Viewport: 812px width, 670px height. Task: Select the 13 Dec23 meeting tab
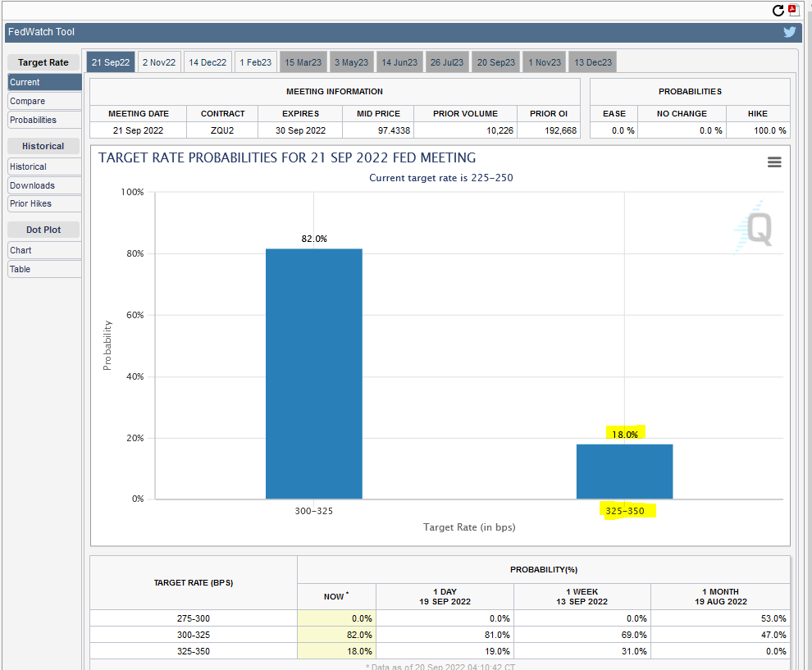[592, 62]
